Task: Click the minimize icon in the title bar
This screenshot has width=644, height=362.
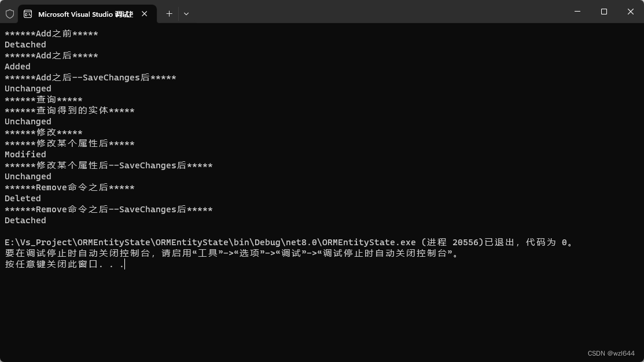Action: [576, 12]
